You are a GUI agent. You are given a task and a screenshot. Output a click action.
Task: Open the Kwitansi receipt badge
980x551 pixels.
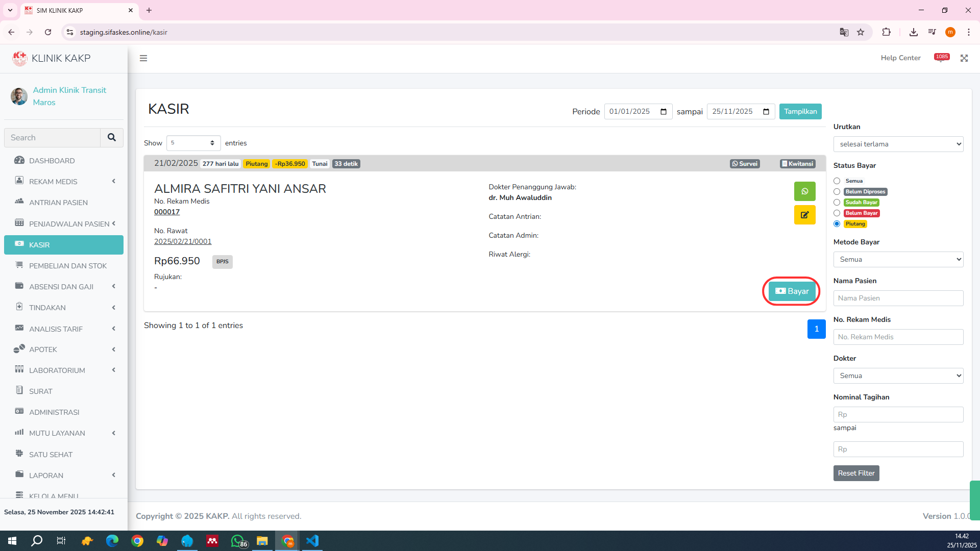point(797,164)
